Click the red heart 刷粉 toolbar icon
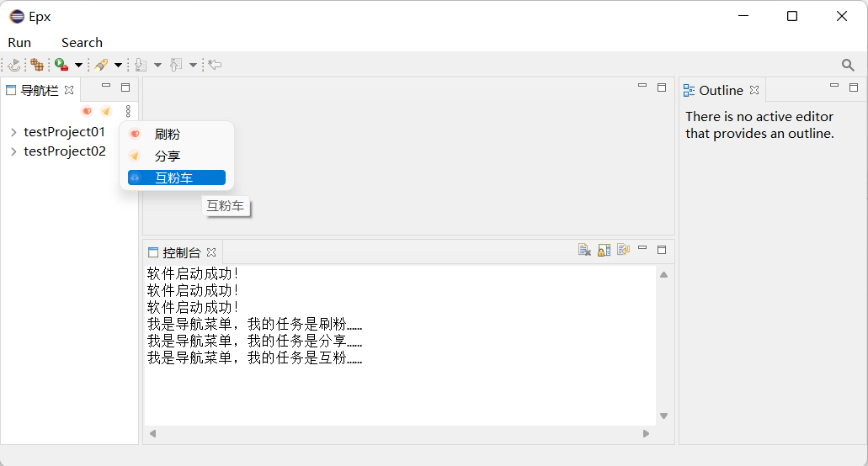The width and height of the screenshot is (868, 466). [87, 111]
